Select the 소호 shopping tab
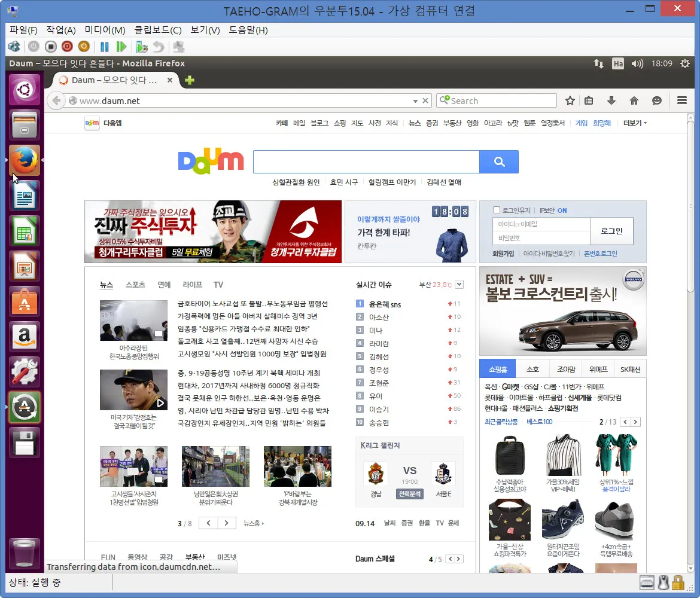 [532, 369]
